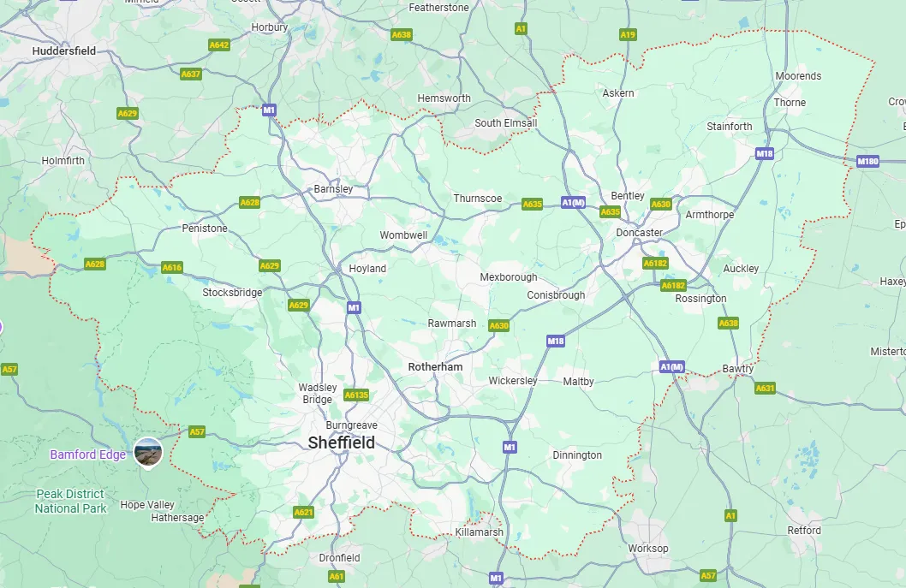Click the A1(M) shield near Bawtry

pyautogui.click(x=672, y=367)
